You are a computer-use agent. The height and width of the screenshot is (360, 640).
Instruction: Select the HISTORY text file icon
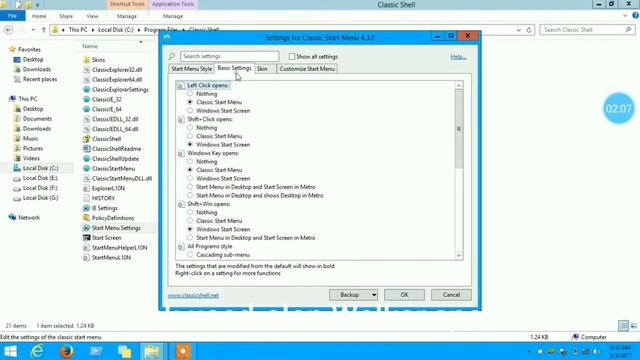(86, 198)
